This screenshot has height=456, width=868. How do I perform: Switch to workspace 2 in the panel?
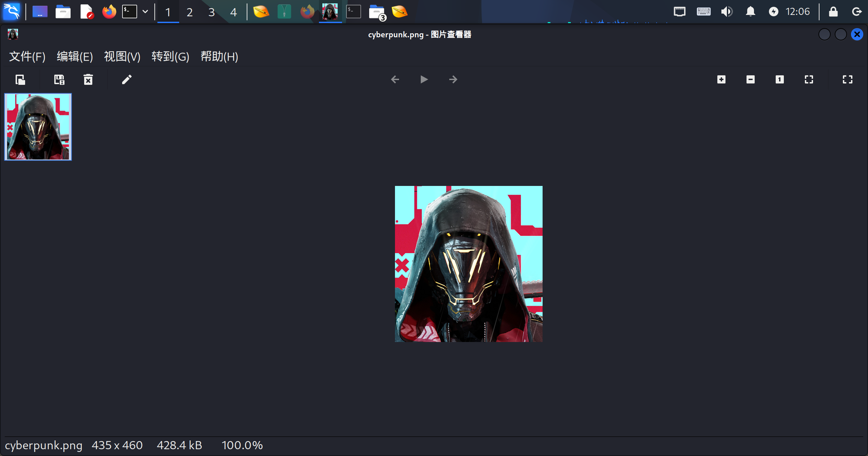(x=190, y=12)
